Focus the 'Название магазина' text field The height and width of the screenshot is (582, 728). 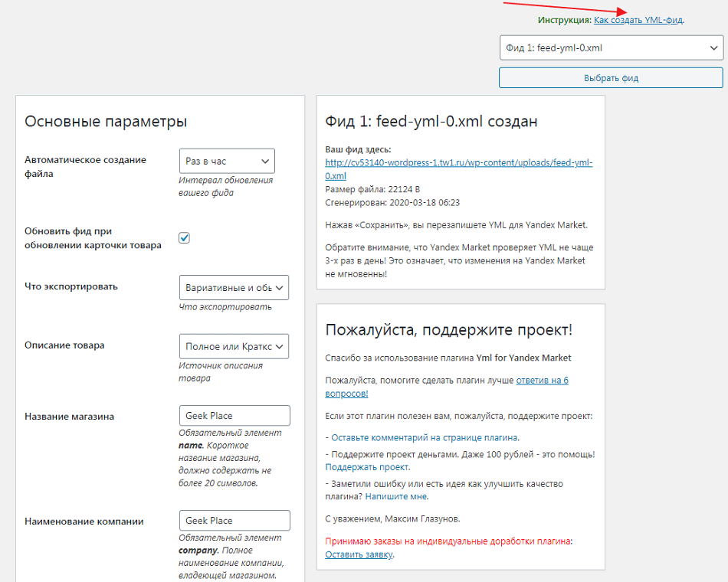[x=234, y=416]
